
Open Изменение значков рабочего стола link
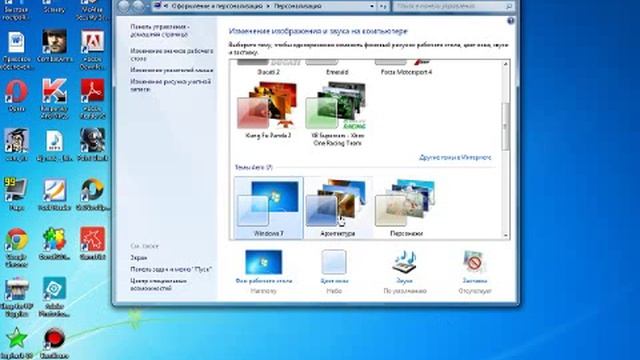[172, 55]
